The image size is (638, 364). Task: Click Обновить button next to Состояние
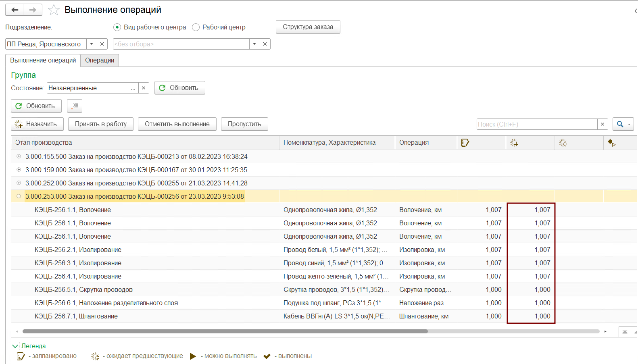pos(180,88)
